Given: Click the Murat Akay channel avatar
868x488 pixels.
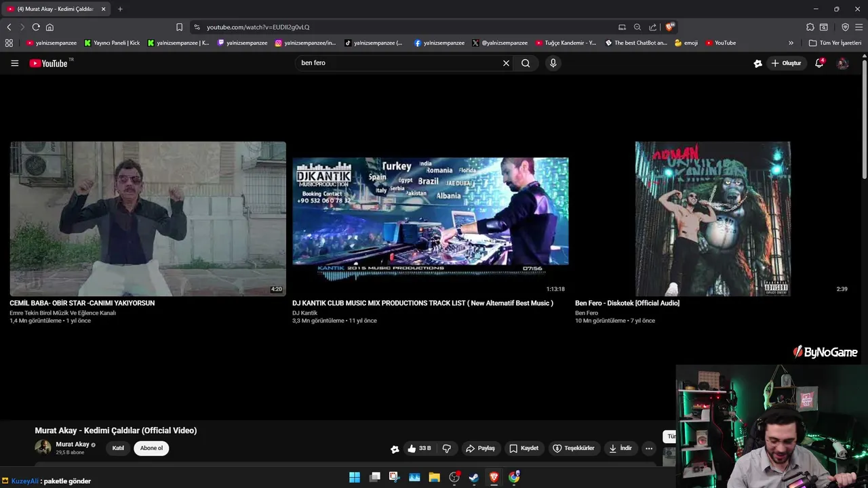Looking at the screenshot, I should click(x=43, y=447).
